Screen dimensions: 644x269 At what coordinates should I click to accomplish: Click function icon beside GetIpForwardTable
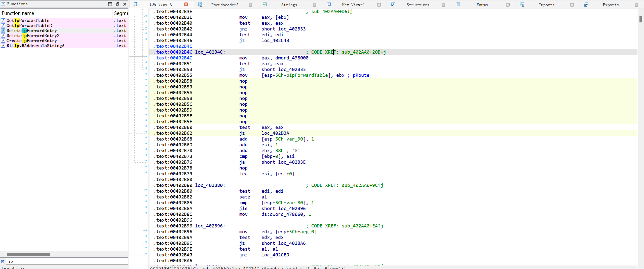[3, 20]
